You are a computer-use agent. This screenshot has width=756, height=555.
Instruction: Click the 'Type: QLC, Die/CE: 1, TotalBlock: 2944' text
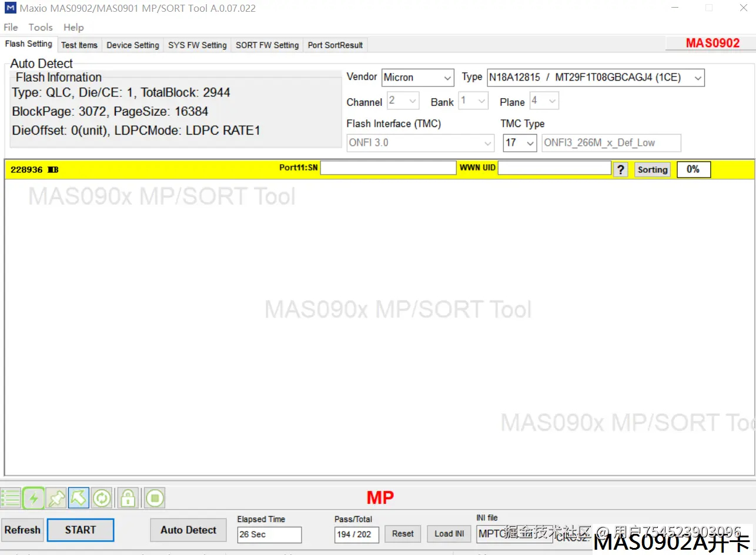121,92
